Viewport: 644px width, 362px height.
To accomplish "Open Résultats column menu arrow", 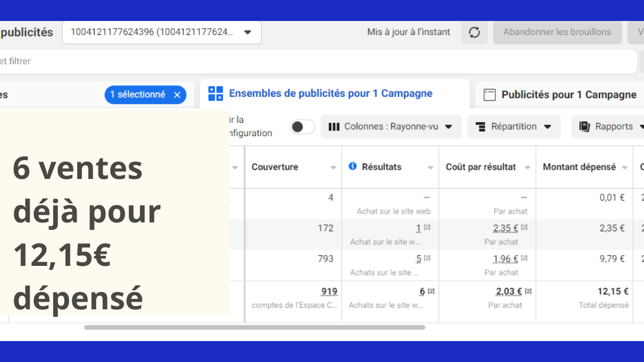I will 430,168.
